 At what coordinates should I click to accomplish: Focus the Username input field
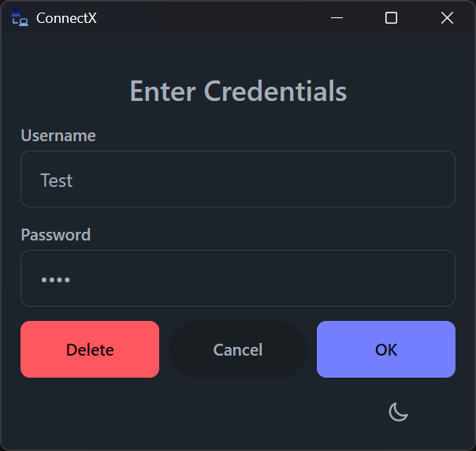(238, 179)
